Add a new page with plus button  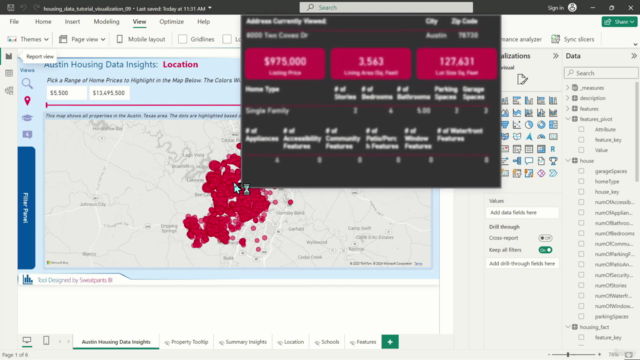[390, 342]
